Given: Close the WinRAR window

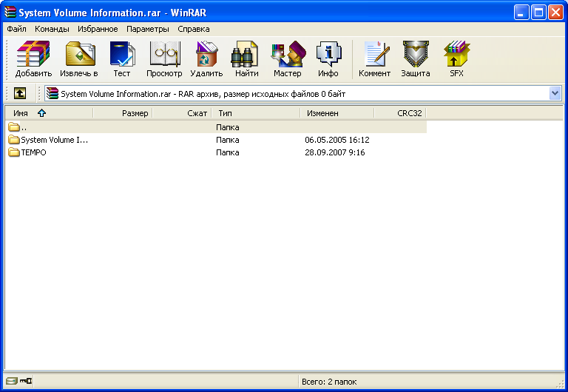Looking at the screenshot, I should pos(555,13).
